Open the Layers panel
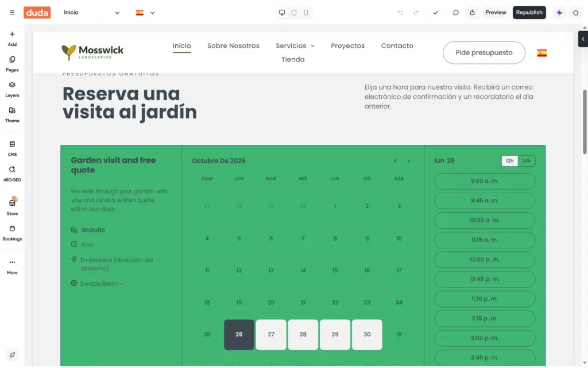The width and height of the screenshot is (588, 368). click(x=12, y=90)
